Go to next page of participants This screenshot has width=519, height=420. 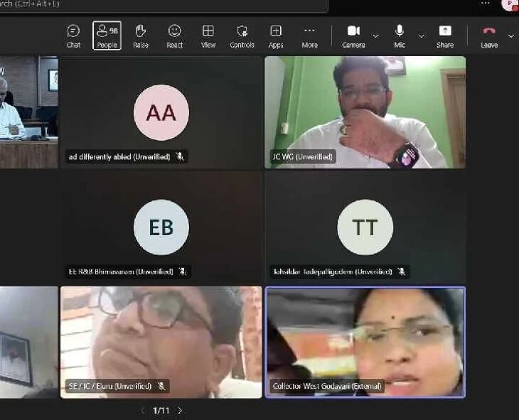point(180,411)
